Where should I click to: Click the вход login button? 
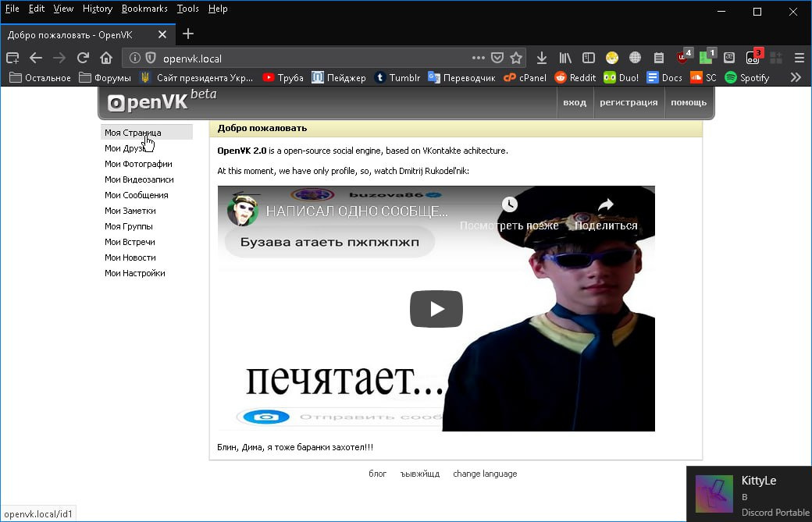point(575,102)
